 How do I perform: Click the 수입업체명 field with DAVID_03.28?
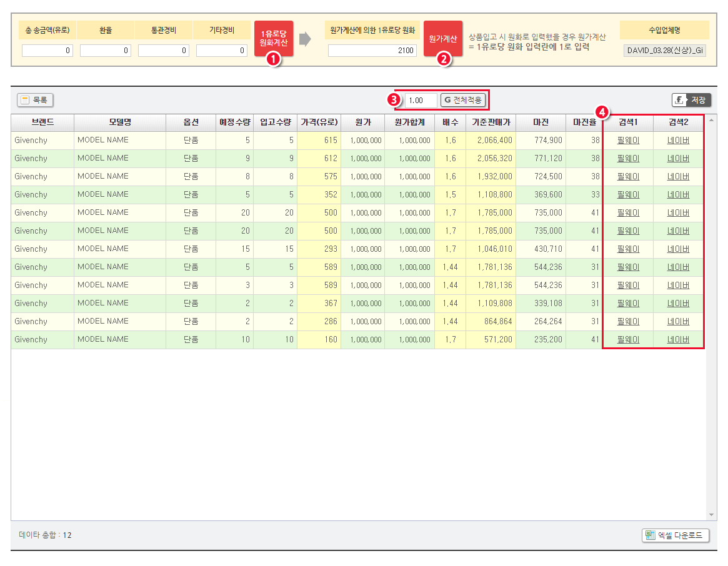[664, 50]
